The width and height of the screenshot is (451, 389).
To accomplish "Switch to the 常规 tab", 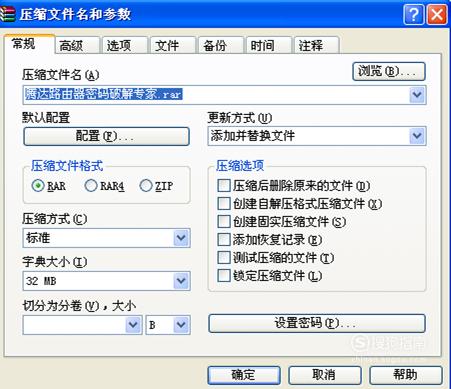I will pos(29,44).
